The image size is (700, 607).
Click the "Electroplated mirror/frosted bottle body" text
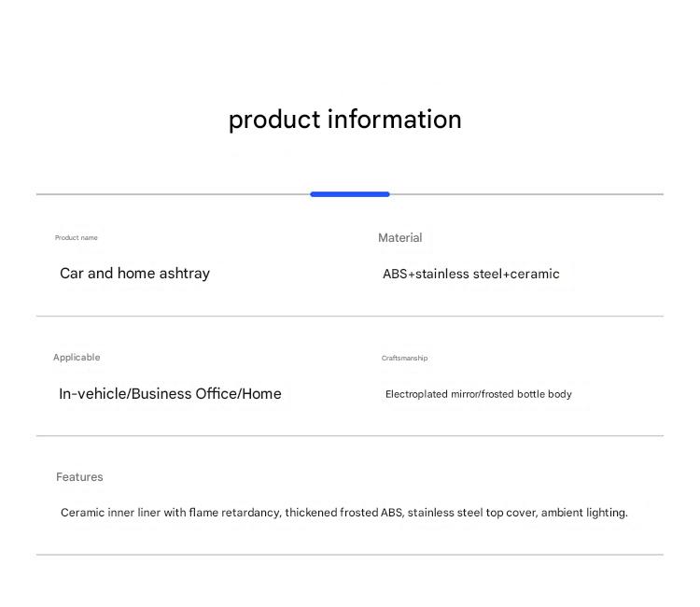[x=478, y=394]
